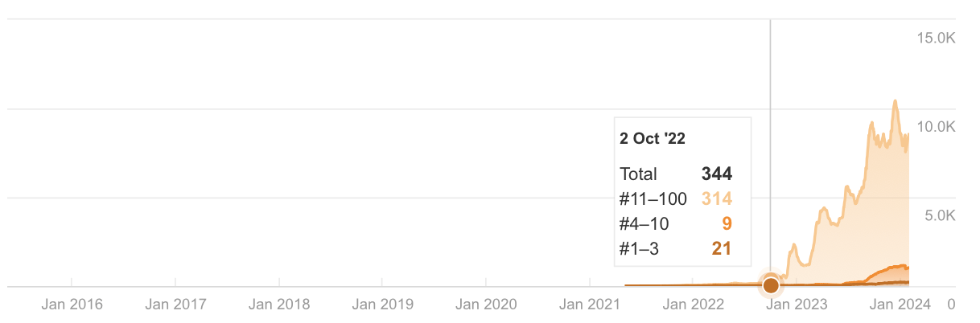Click the 0 label on the y-axis

tap(951, 305)
